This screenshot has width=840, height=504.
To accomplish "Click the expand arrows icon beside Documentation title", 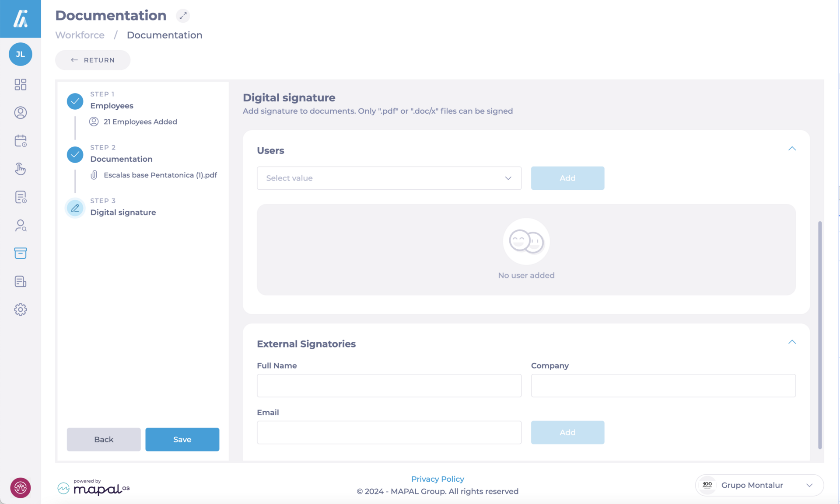I will point(183,16).
